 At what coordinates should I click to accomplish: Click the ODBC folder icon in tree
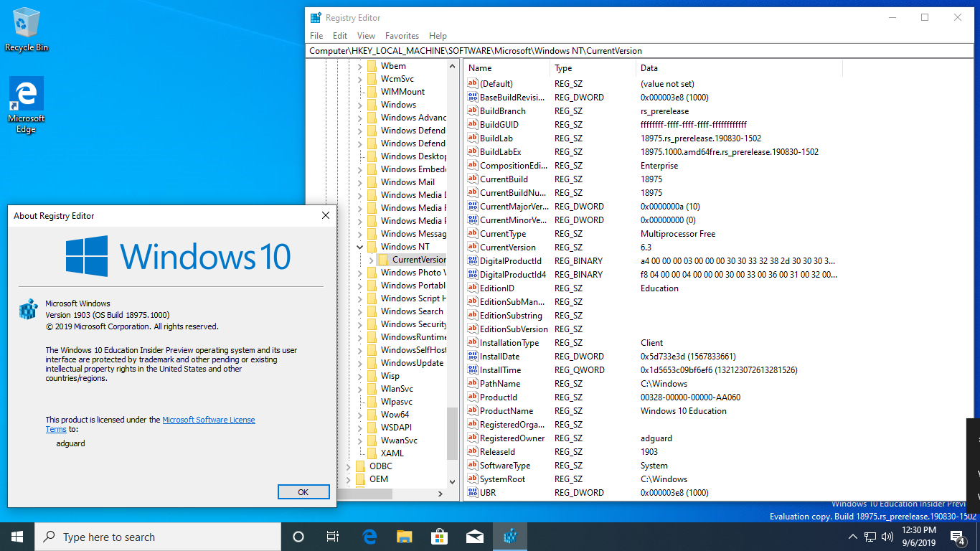360,466
